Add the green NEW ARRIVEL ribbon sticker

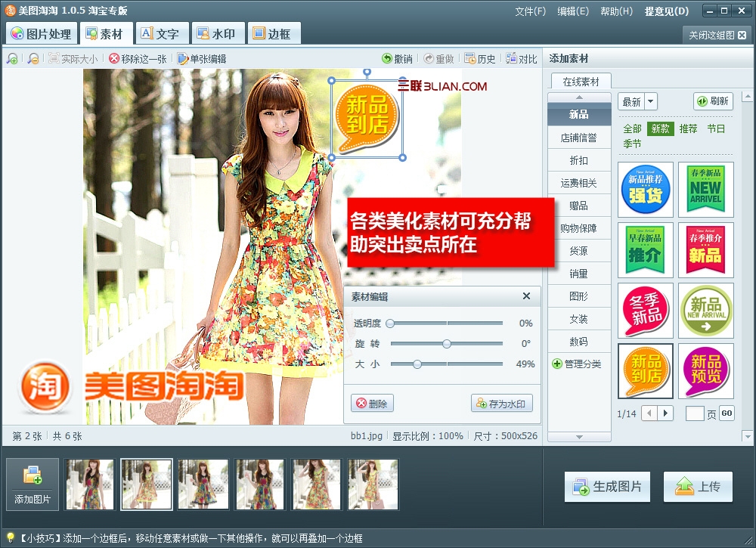click(x=706, y=190)
